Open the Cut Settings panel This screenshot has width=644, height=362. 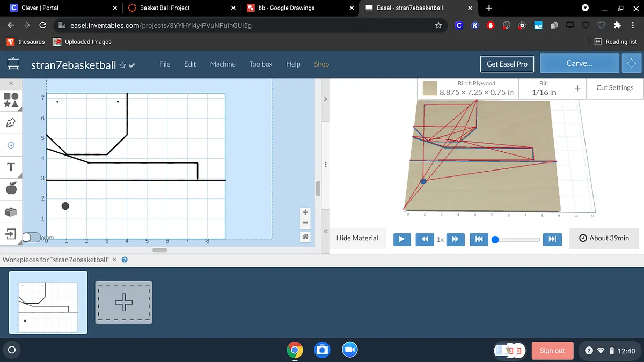click(614, 88)
